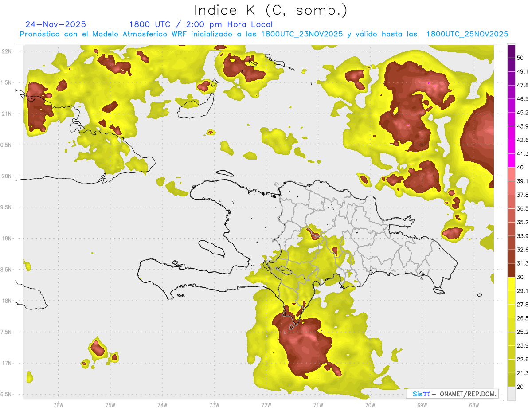Click the '72W' longitude label
The image size is (532, 411).
coord(266,405)
